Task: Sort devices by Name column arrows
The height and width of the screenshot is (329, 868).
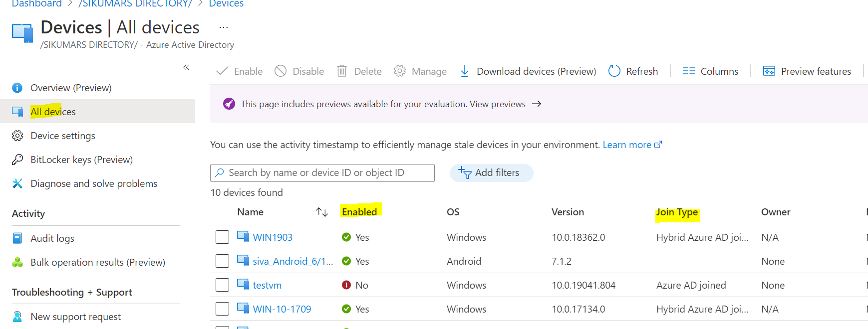Action: coord(322,212)
